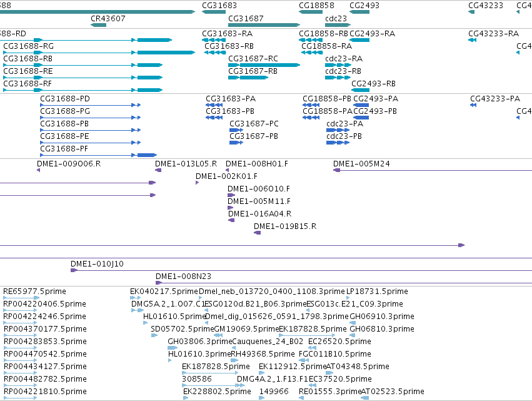Click transcript CG31688-RE label

tap(28, 71)
